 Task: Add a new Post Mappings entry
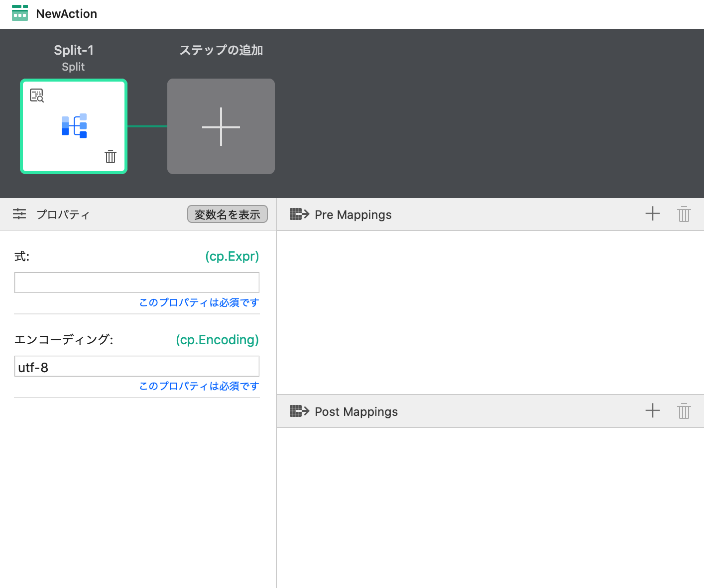pos(652,411)
